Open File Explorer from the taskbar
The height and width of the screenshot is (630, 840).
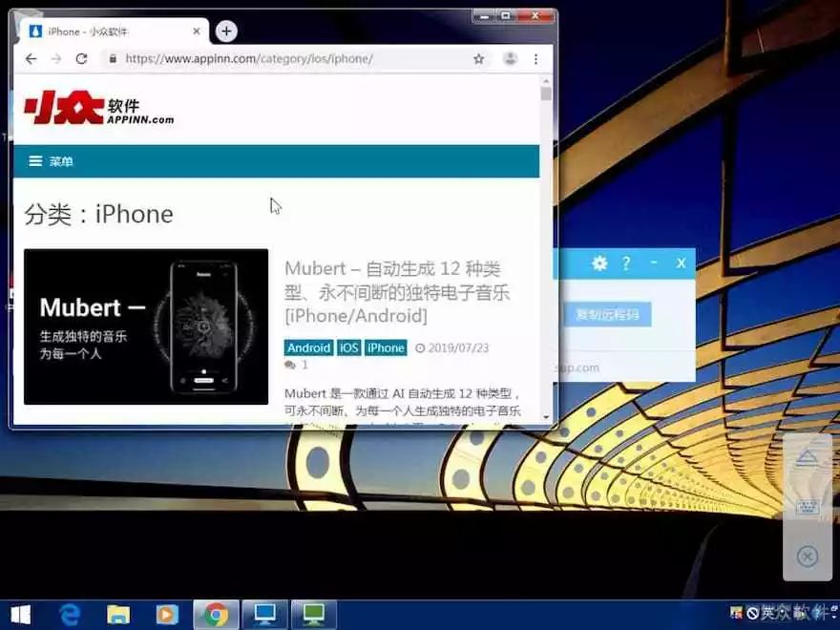(x=118, y=615)
